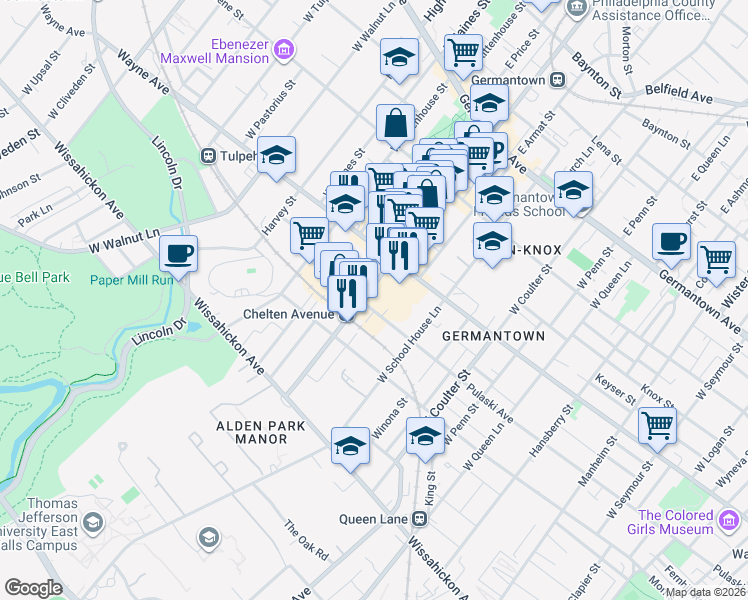Click the Thomas Jefferson University campus icon
Image resolution: width=748 pixels, height=600 pixels.
93,523
